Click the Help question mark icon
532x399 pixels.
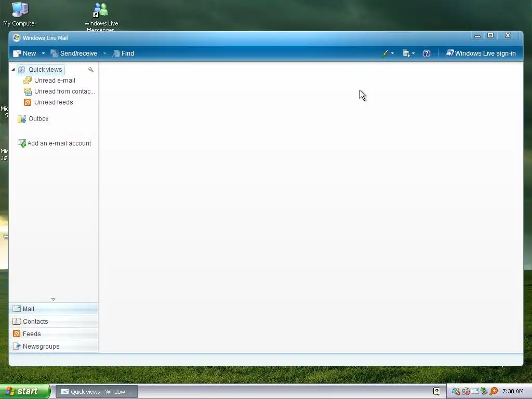point(427,54)
